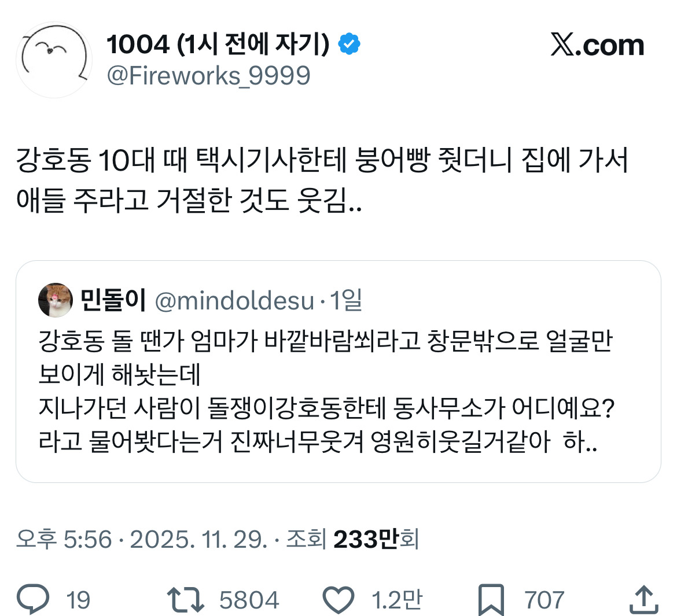Open the @mindoldesu handle link
The image size is (677, 616).
click(x=234, y=301)
